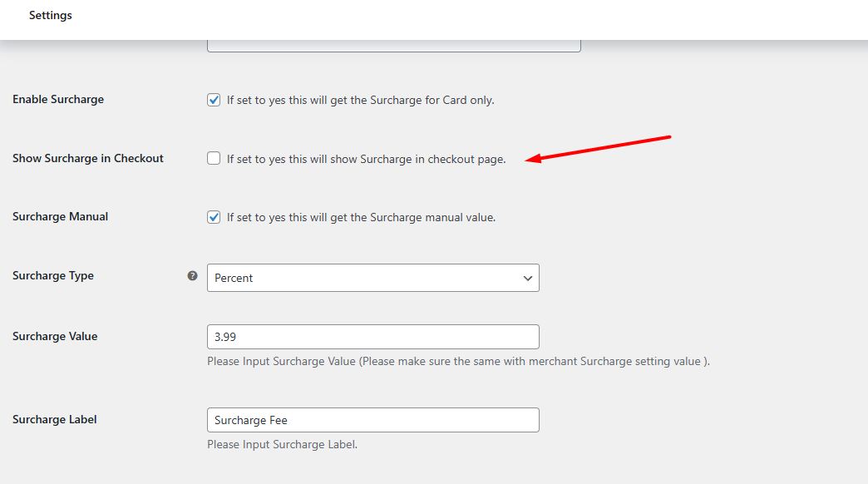This screenshot has height=484, width=868.
Task: Click the Surcharge Label row label
Action: pos(54,420)
